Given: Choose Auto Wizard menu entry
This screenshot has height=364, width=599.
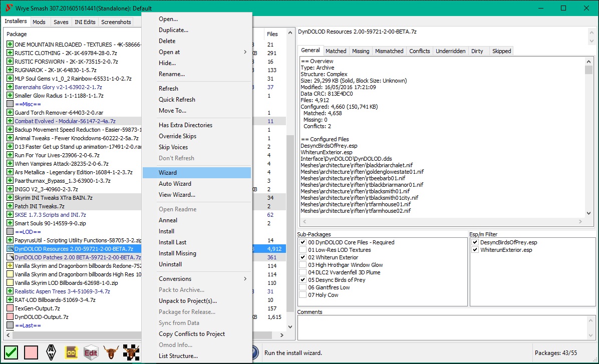Looking at the screenshot, I should (x=197, y=184).
